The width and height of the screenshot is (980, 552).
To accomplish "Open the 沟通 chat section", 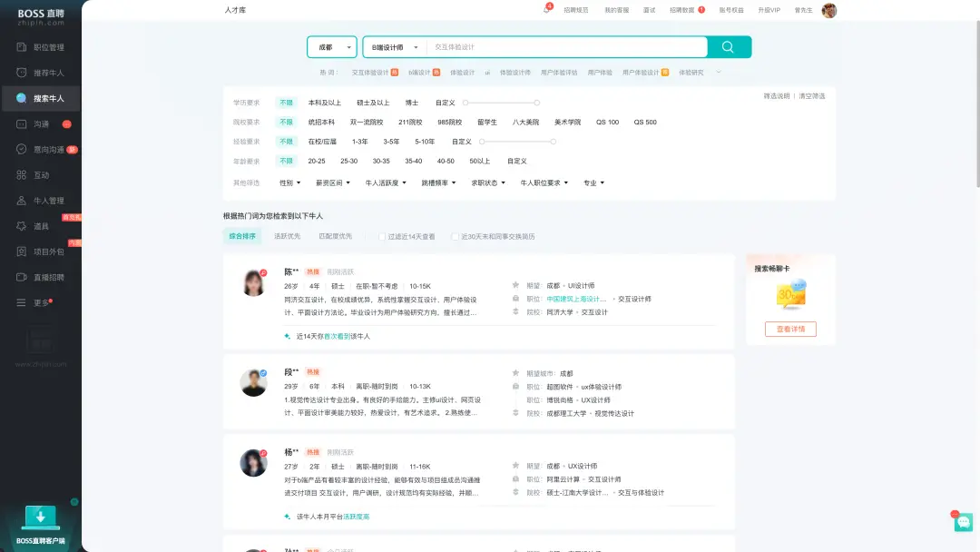I will (x=42, y=123).
